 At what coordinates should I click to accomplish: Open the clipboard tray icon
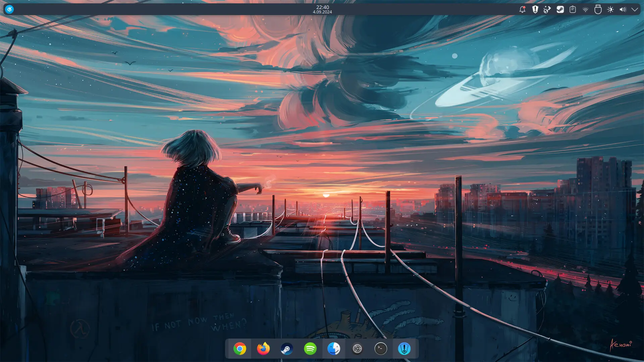(x=573, y=9)
